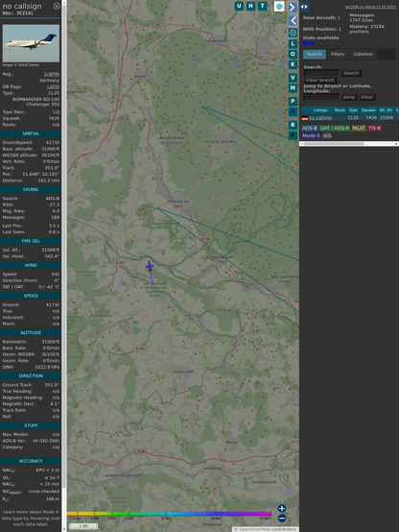Click the Clear Search button
The height and width of the screenshot is (532, 399).
pos(319,80)
